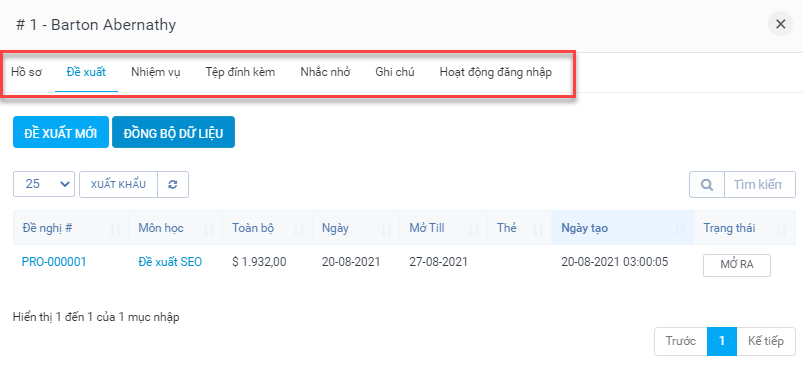Select page 1 in pagination
The width and height of the screenshot is (803, 372).
coord(722,341)
